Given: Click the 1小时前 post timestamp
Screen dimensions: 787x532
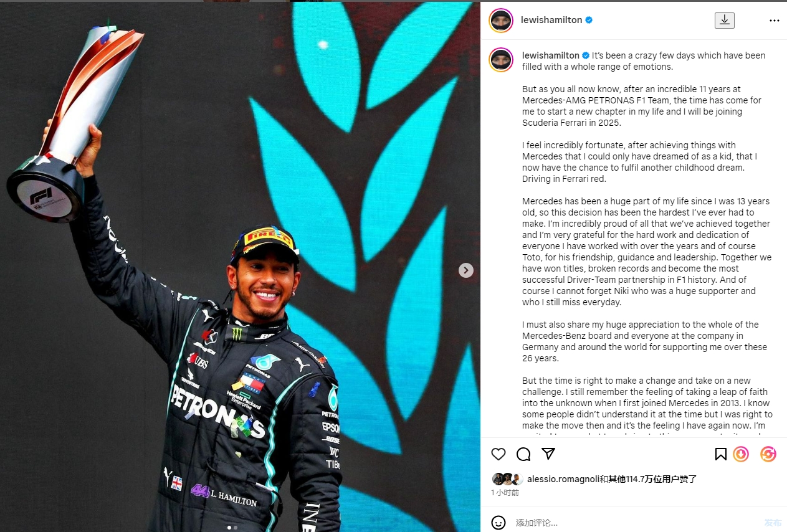Looking at the screenshot, I should point(505,493).
